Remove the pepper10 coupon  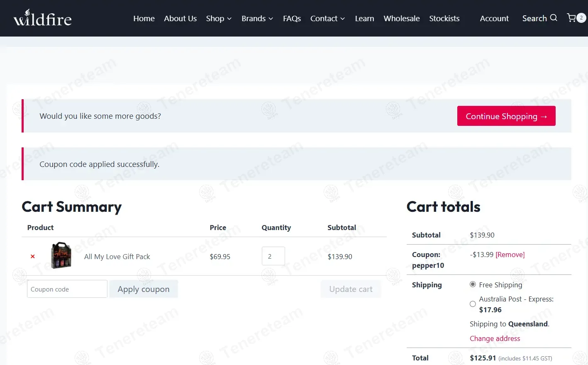point(510,255)
